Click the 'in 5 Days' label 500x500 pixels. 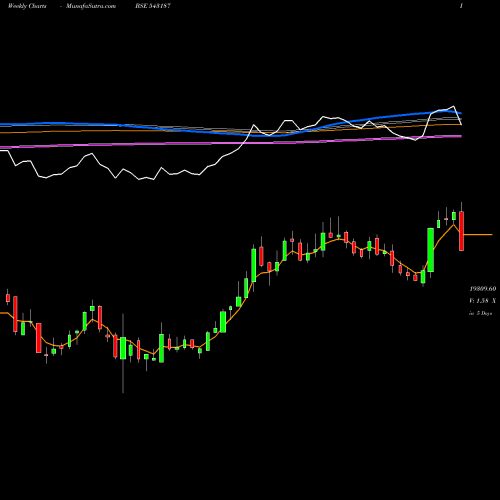point(480,313)
